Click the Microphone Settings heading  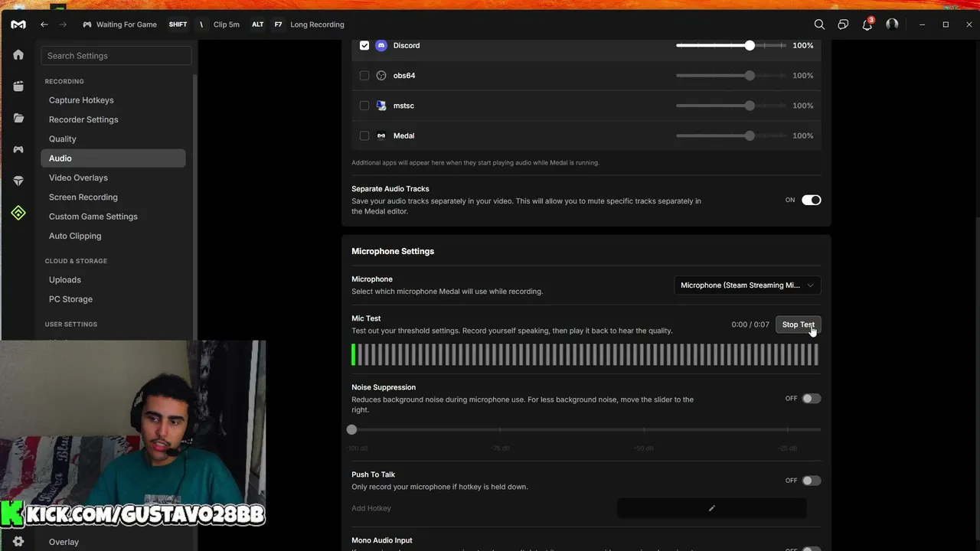393,251
